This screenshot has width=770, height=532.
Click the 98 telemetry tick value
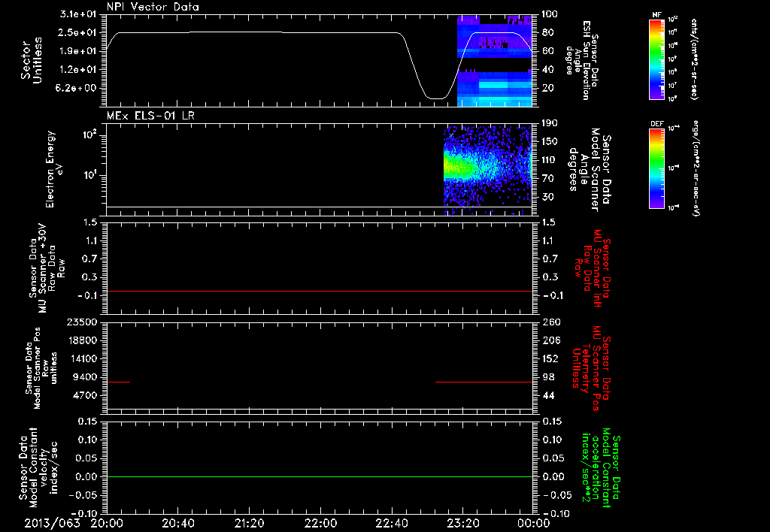548,377
